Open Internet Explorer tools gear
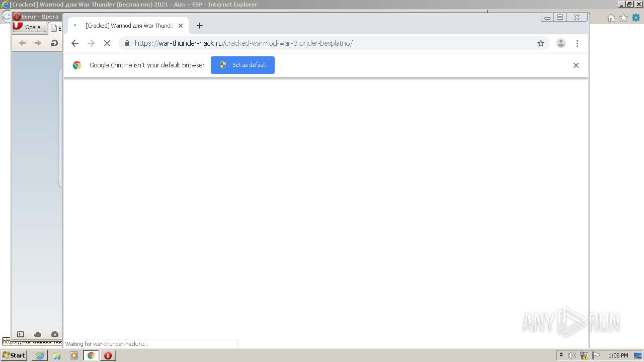 click(x=636, y=18)
